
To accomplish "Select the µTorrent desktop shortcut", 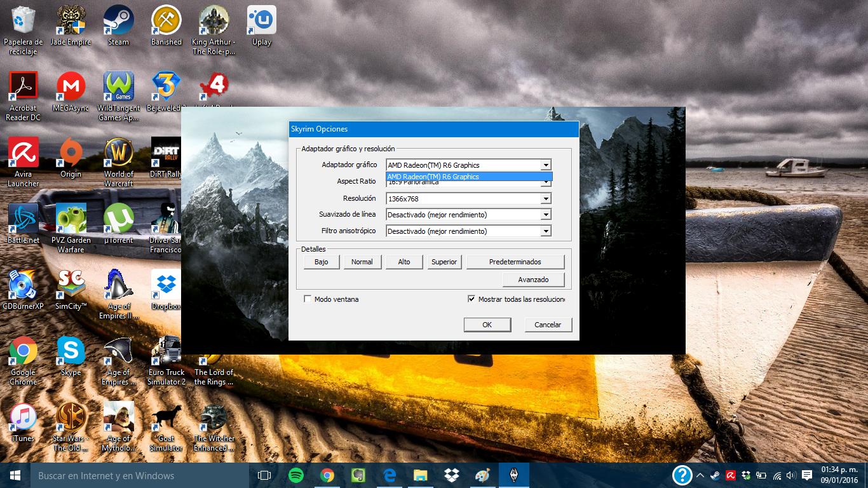I will (118, 224).
